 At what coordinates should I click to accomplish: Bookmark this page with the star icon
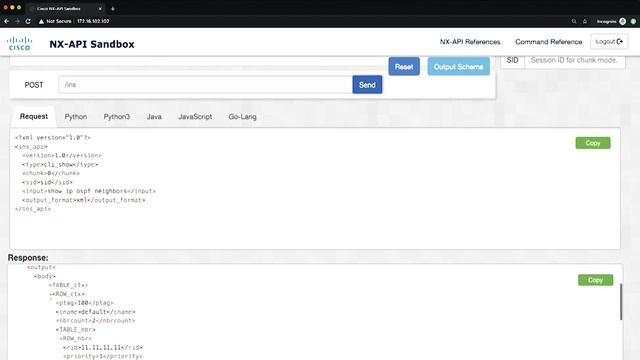pyautogui.click(x=584, y=21)
